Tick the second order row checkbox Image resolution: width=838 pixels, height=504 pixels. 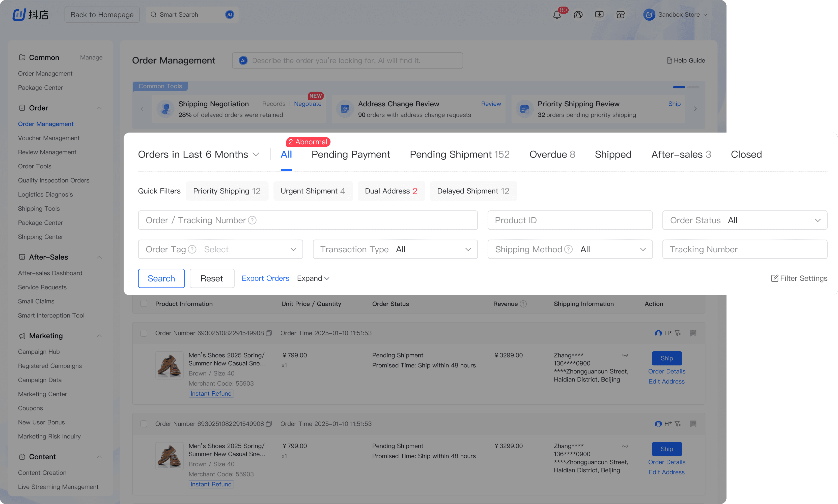tap(144, 424)
